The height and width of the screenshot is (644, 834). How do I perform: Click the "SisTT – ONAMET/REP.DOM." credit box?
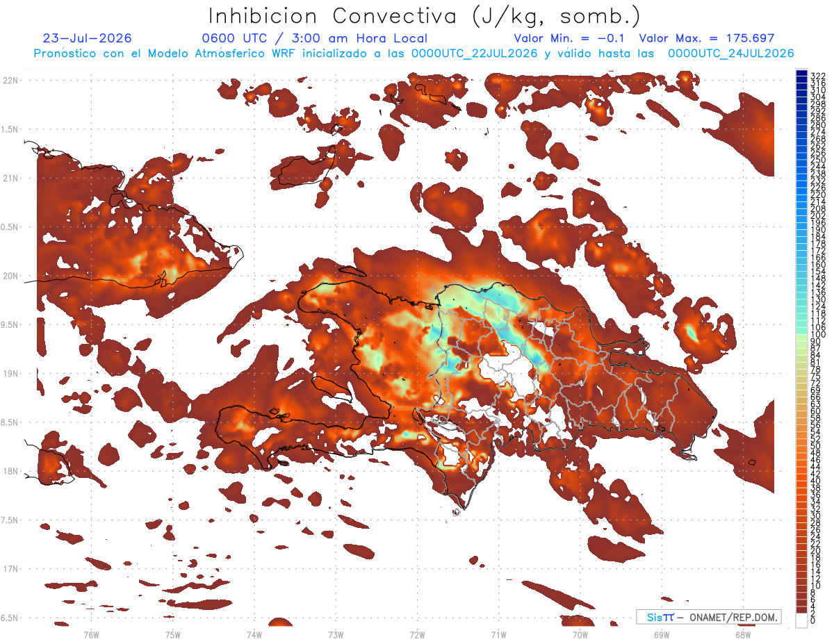[709, 617]
